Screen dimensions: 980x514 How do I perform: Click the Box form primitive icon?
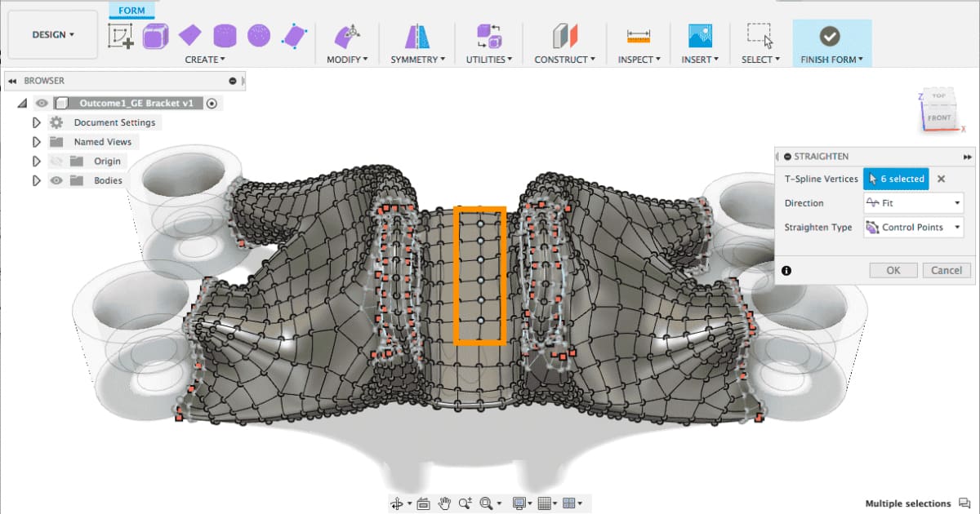point(156,36)
